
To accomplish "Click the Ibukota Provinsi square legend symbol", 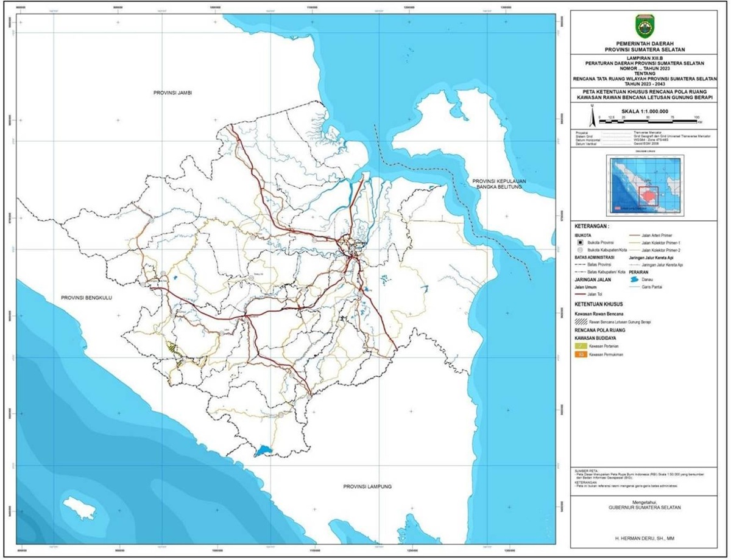I will coord(581,242).
